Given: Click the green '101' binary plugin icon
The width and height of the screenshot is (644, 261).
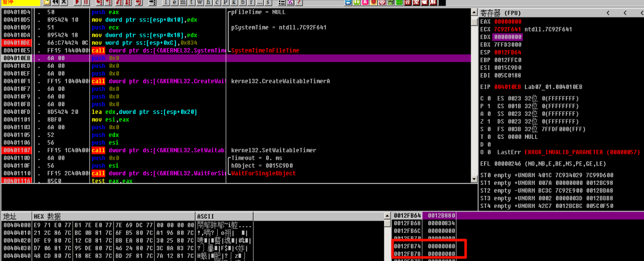Looking at the screenshot, I should coord(390,3).
